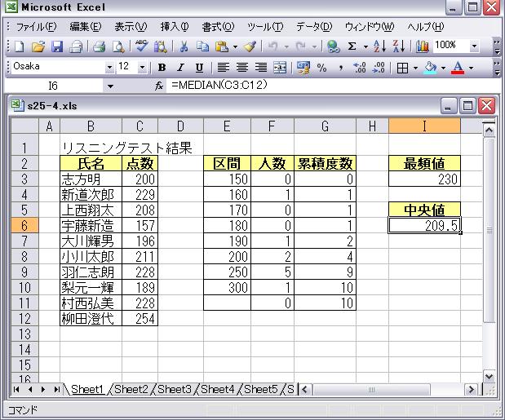
Task: Click the formula bar MEDIAN formula
Action: (219, 86)
